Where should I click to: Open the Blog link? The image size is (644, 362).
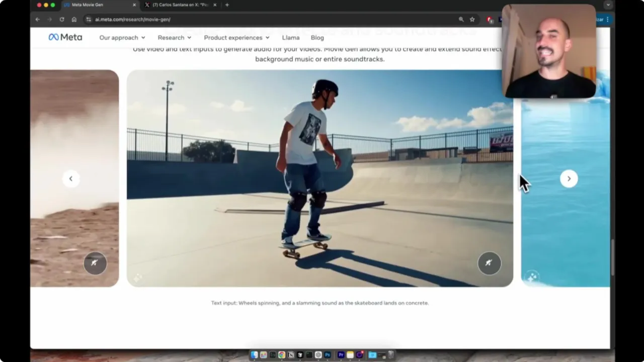(x=317, y=38)
